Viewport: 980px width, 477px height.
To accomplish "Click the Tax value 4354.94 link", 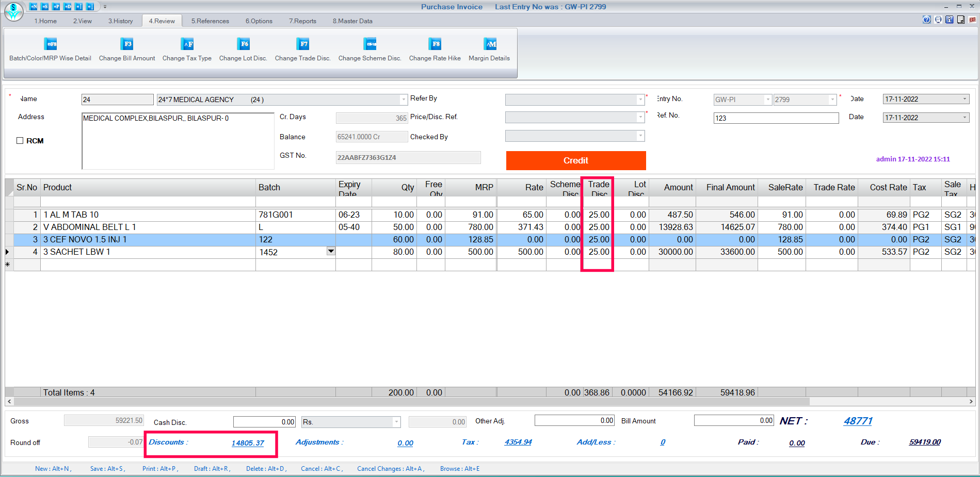I will pos(518,442).
